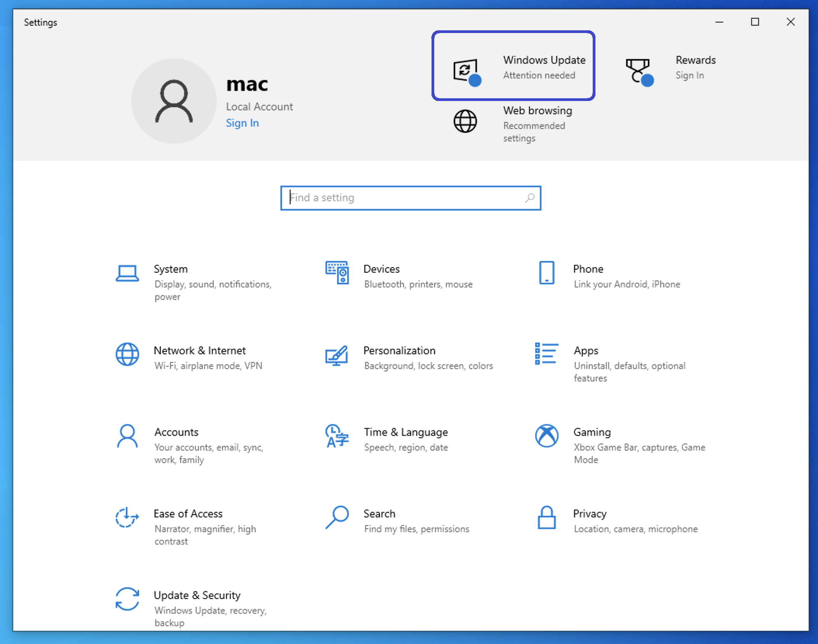The width and height of the screenshot is (818, 644).
Task: Open the Personalization category title
Action: point(399,350)
